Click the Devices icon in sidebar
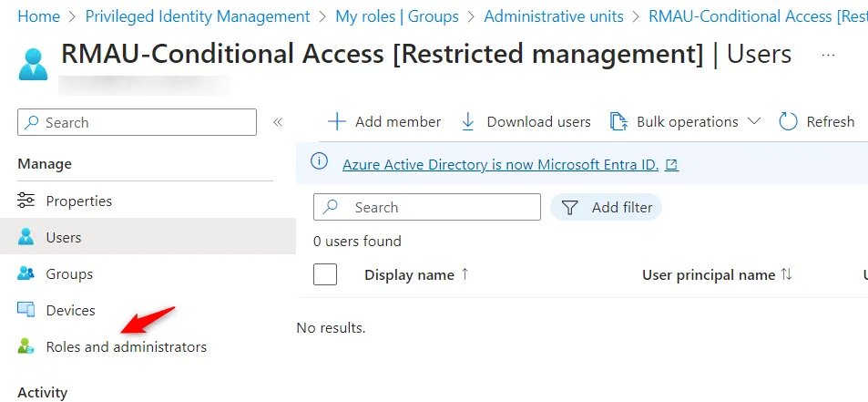 pyautogui.click(x=26, y=311)
